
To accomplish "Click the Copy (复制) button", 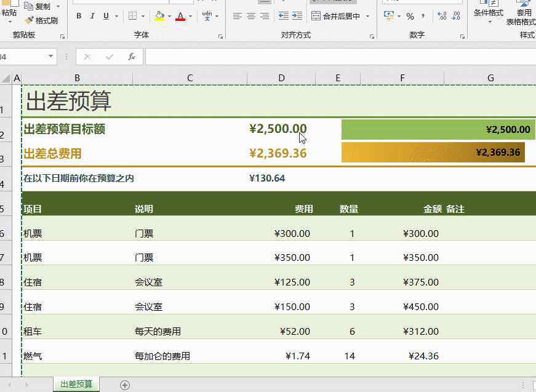I will pos(42,6).
